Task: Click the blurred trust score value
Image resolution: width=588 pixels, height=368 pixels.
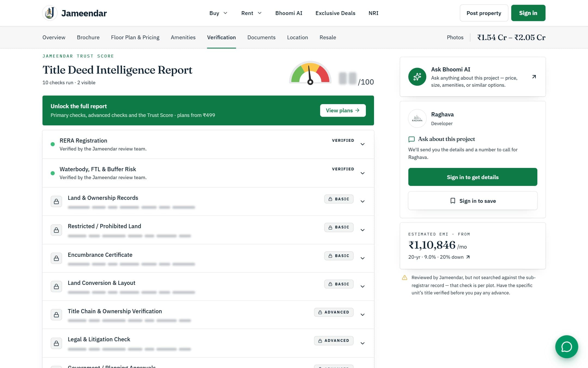Action: pos(348,79)
